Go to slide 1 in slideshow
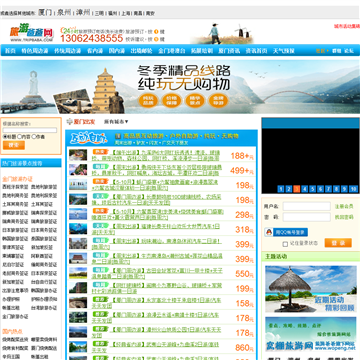This screenshot has width=360, height=360. (281, 189)
